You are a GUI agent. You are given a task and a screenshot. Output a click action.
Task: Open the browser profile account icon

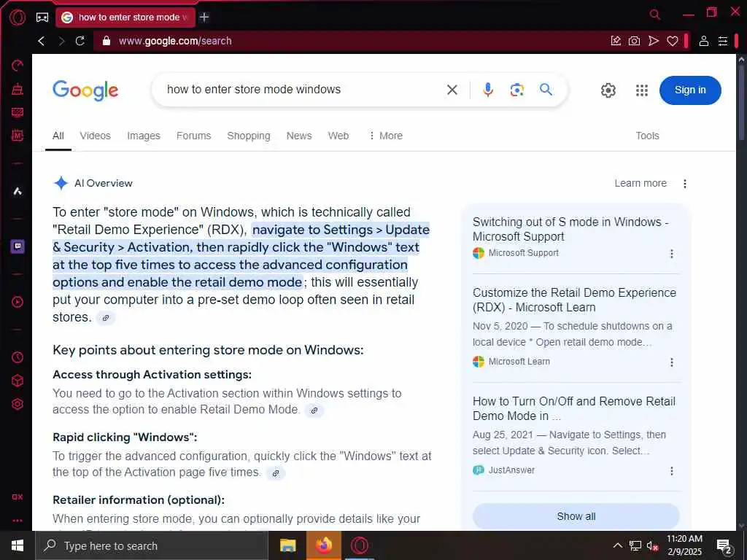tap(704, 41)
